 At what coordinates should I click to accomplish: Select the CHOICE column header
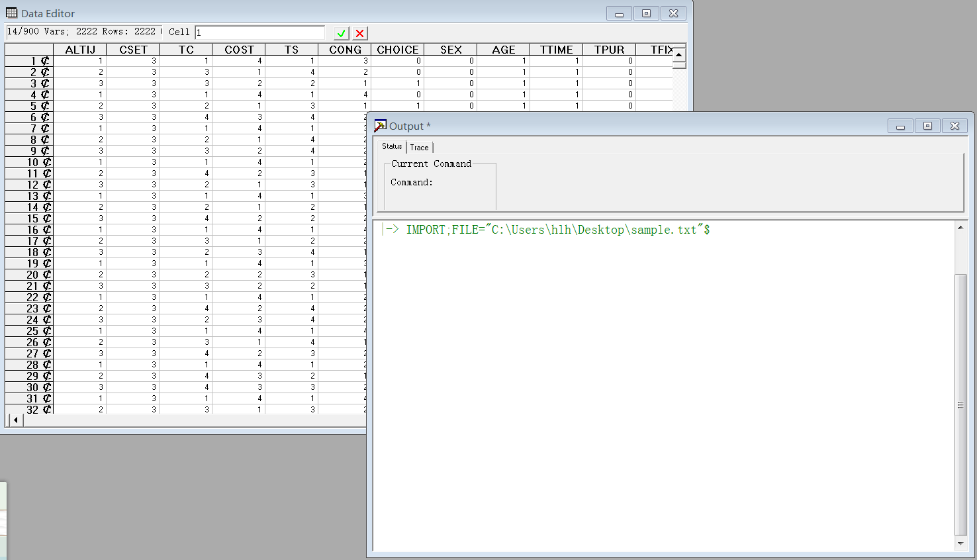[x=397, y=50]
